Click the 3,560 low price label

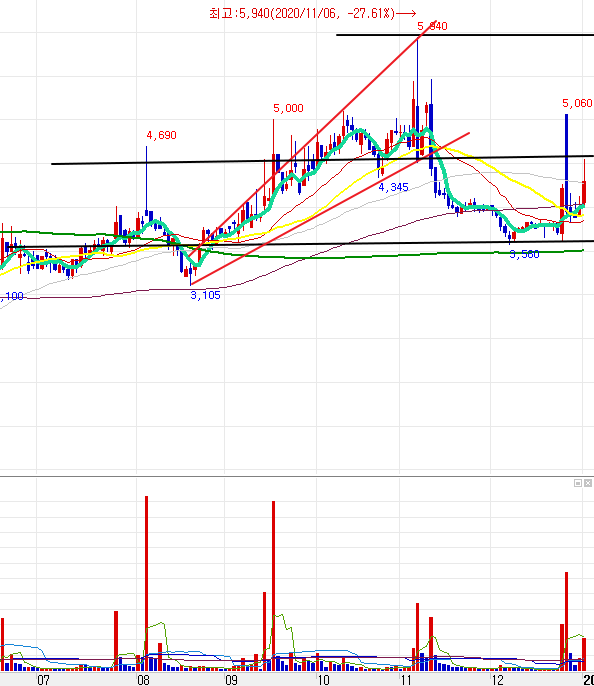pyautogui.click(x=524, y=254)
